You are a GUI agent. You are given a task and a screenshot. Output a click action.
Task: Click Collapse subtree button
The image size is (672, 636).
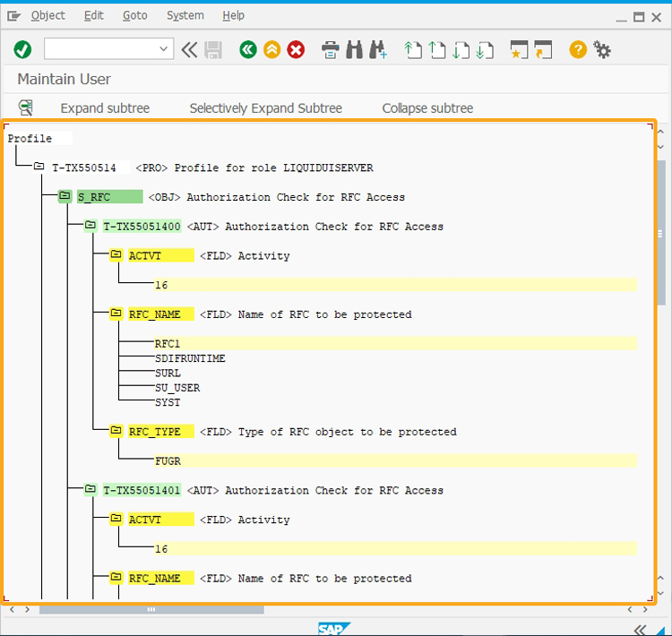[427, 108]
